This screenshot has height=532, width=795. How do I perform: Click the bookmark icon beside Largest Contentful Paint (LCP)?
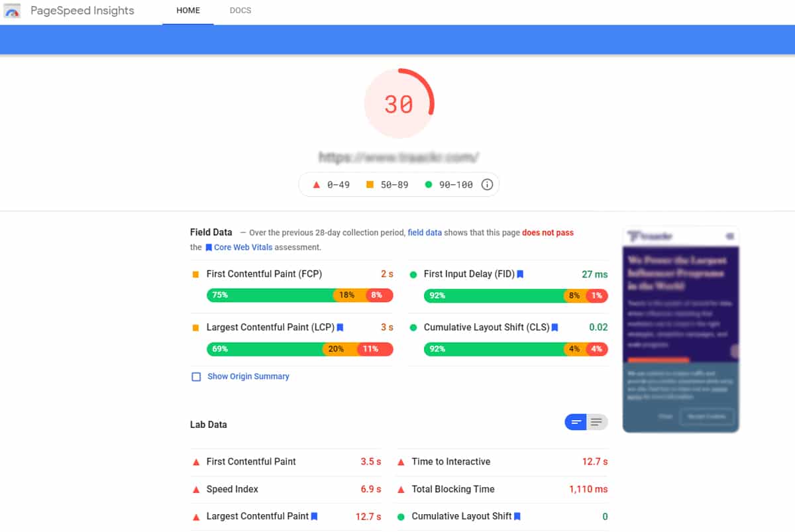pos(340,327)
